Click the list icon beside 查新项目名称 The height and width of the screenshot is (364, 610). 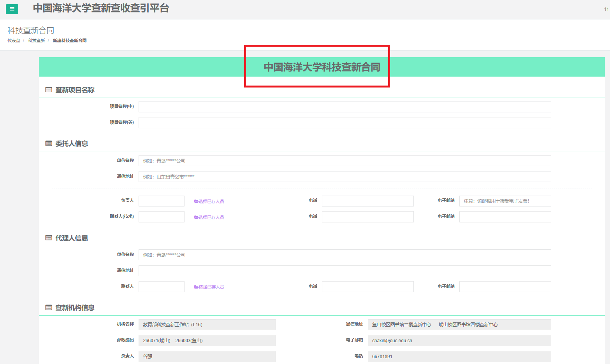[49, 90]
